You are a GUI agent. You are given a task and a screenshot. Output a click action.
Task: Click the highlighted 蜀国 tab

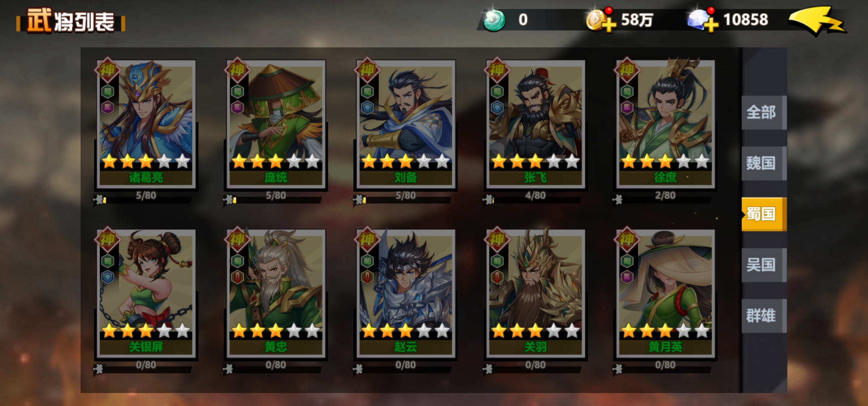(x=764, y=214)
